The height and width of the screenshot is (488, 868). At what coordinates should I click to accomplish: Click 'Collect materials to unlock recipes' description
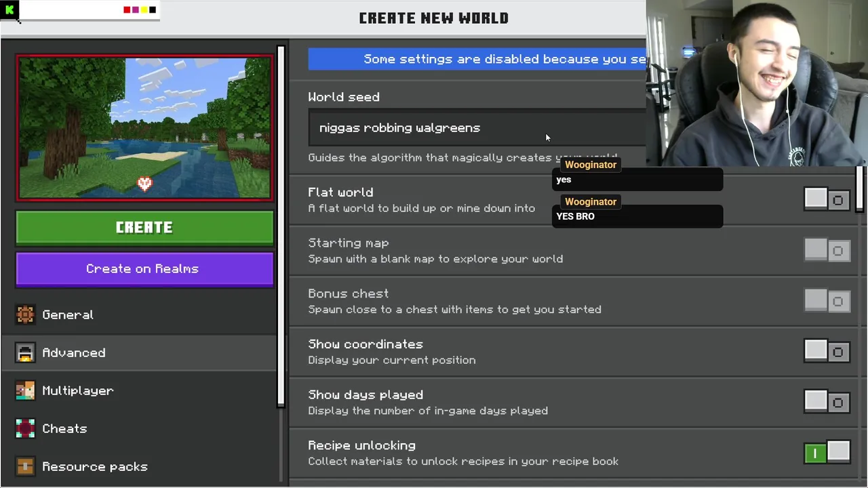463,462
